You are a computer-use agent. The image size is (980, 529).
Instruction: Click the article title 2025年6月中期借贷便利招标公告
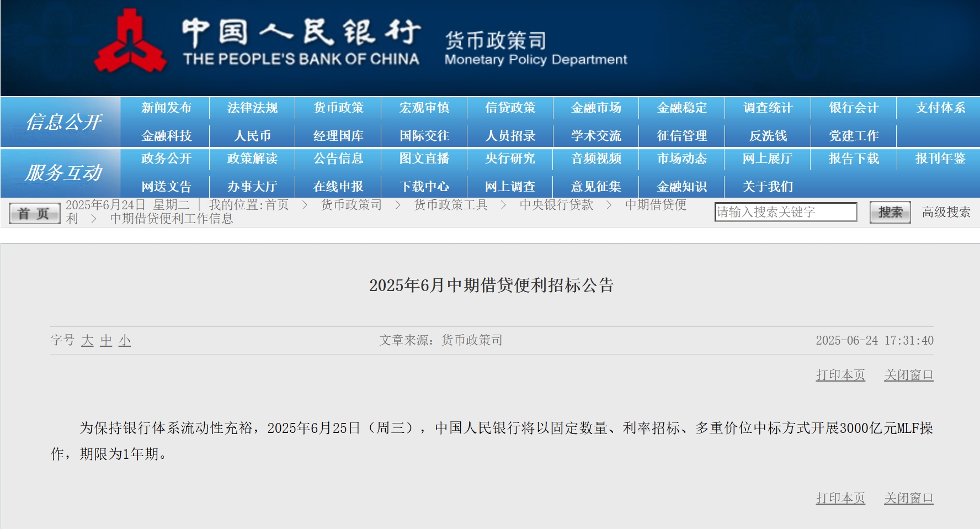pos(492,285)
